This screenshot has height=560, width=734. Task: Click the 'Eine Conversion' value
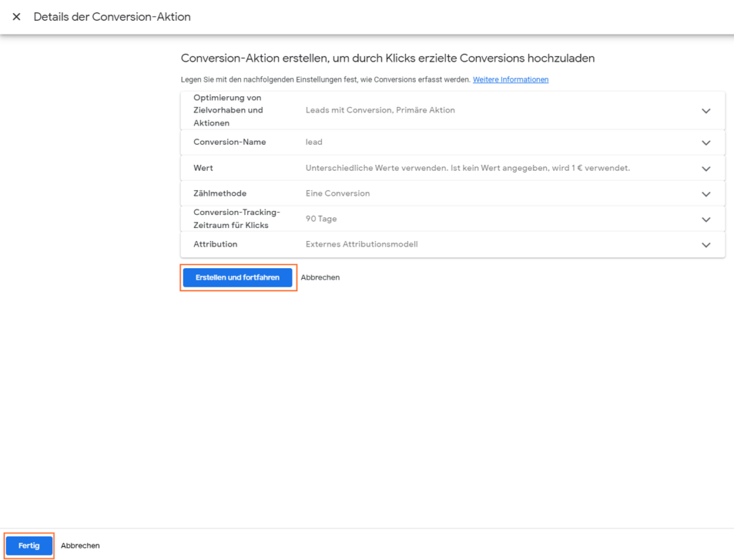tap(338, 194)
